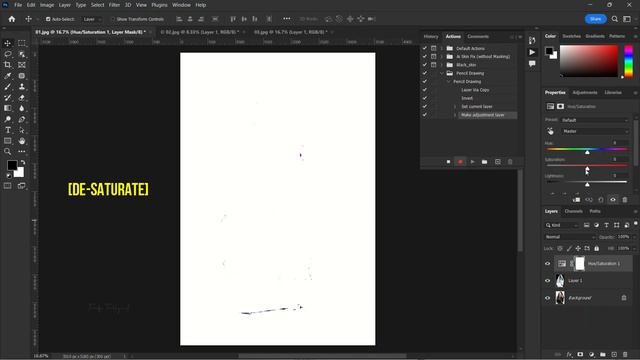Expand the Default Actions set
This screenshot has height=360, width=640.
coord(441,48)
